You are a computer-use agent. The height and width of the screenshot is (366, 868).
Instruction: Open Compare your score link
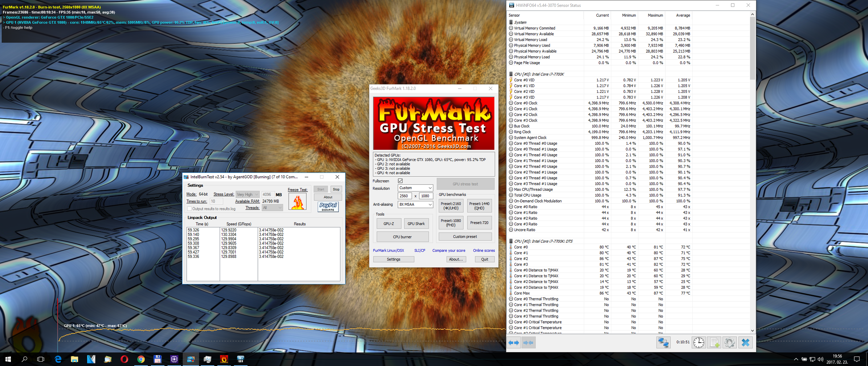449,250
